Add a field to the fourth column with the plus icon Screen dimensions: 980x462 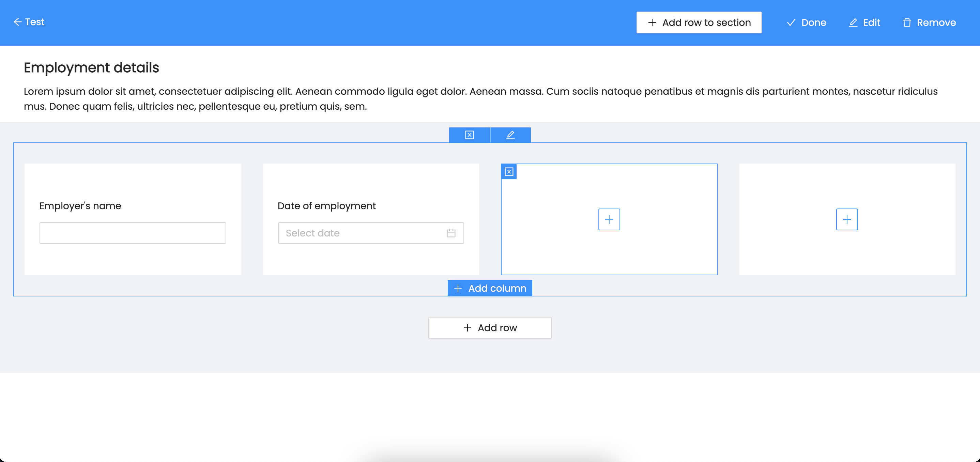tap(846, 219)
